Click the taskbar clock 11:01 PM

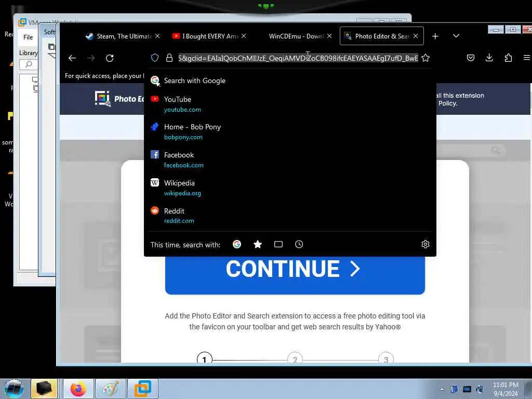[506, 389]
